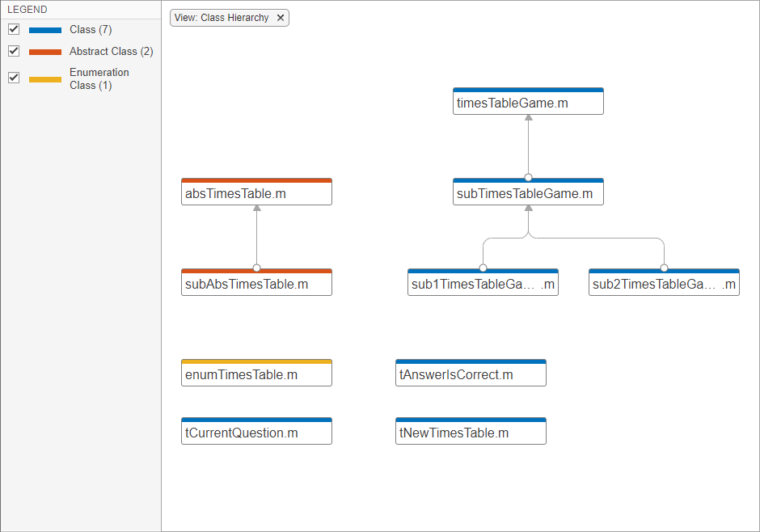Select the timesTableGame.m class node
This screenshot has height=532, width=760.
[528, 103]
